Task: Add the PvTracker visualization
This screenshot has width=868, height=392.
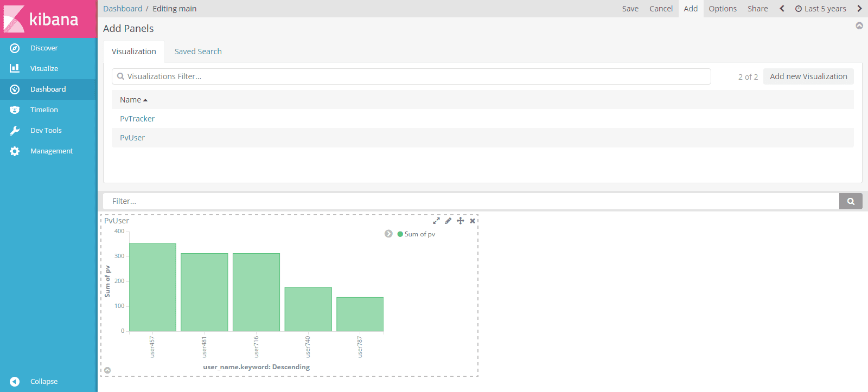Action: [137, 119]
